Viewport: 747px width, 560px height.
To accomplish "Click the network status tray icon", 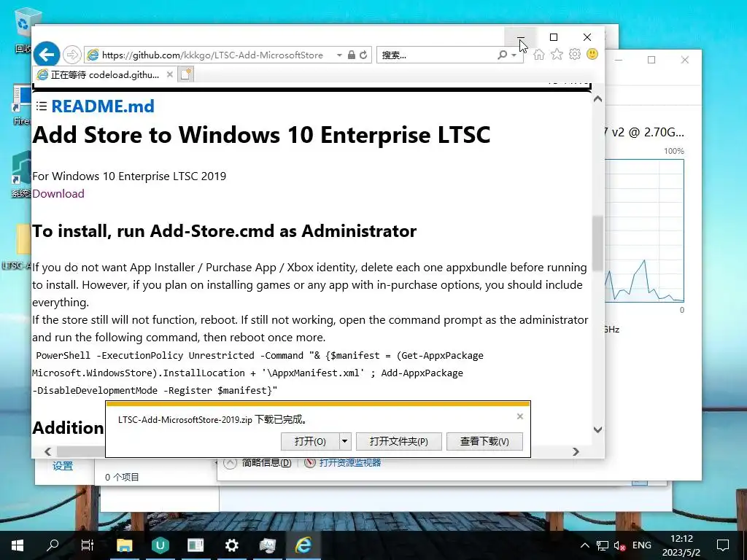I will coord(603,545).
